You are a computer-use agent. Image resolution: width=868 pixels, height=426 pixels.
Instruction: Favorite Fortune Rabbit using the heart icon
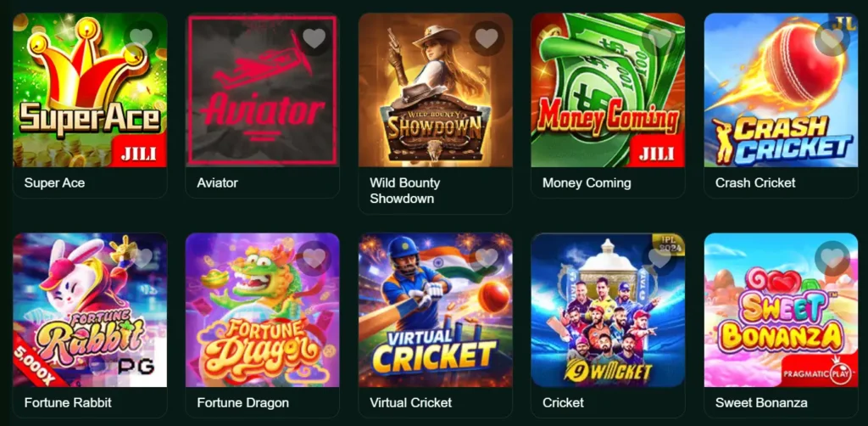(142, 258)
